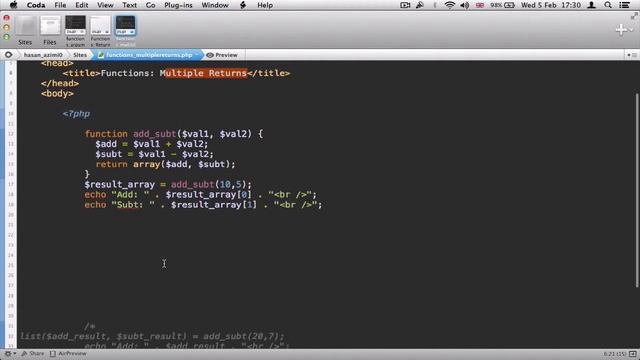Screen dimensions: 640x360
Task: Select functions_multiplereturns.php path segment
Action: pos(149,55)
